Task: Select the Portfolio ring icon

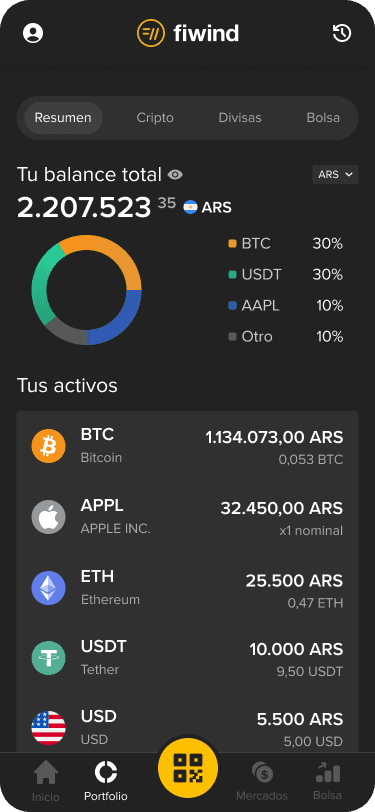Action: point(106,772)
